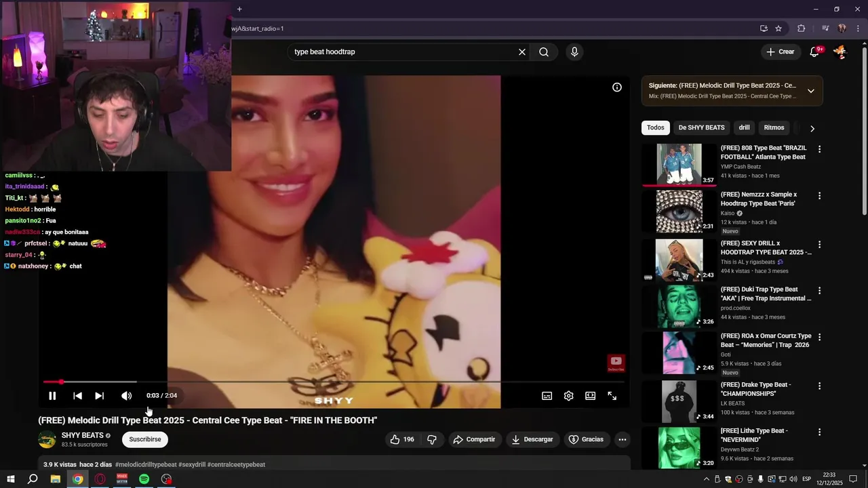Click the Descargar download button
The image size is (868, 488).
[532, 440]
